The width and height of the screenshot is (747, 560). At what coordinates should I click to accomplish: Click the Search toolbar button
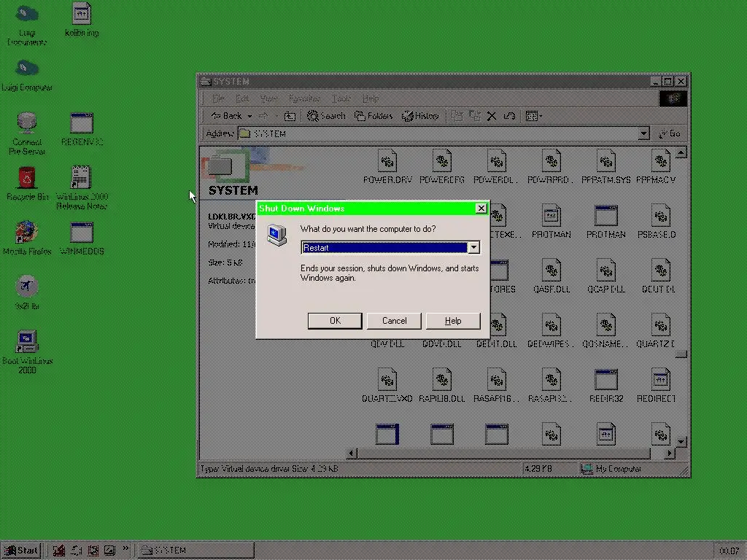pyautogui.click(x=326, y=116)
